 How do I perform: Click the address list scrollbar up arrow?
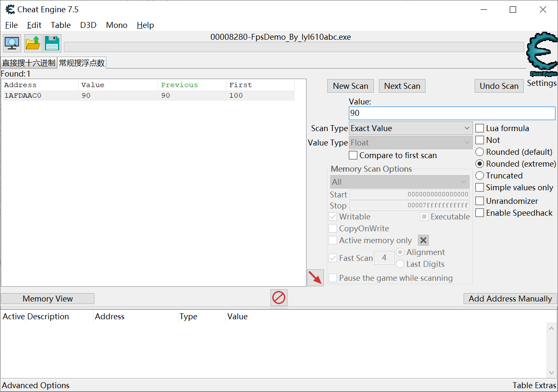click(551, 328)
